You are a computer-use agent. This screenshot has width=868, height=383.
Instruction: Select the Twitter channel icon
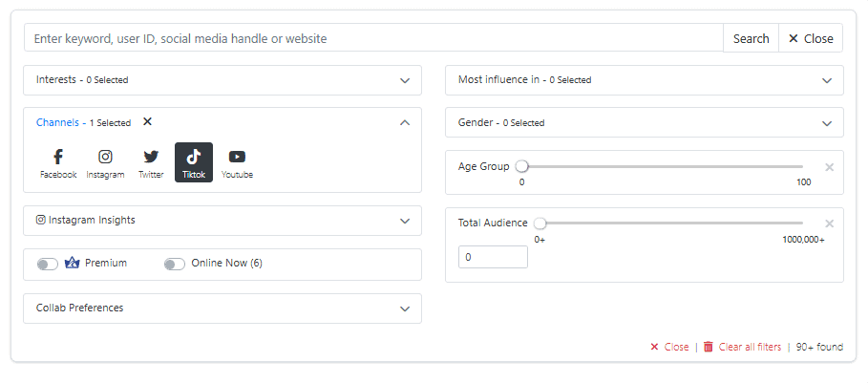pos(151,162)
